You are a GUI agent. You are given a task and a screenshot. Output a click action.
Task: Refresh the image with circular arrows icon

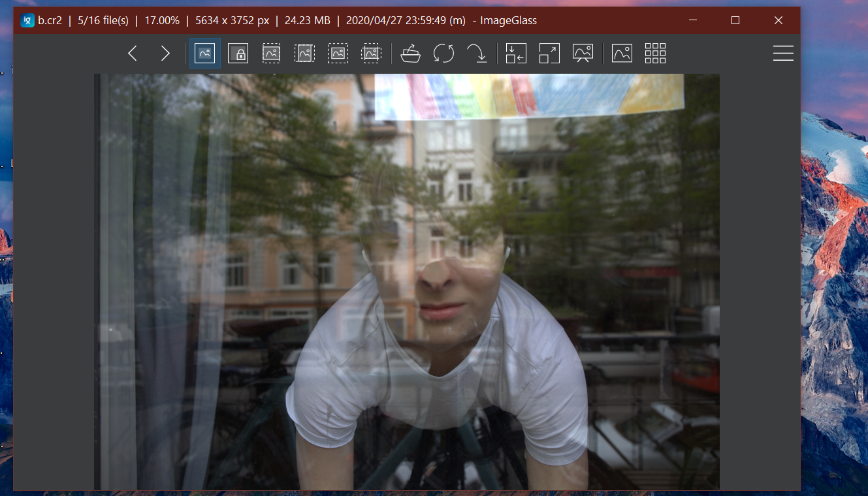pos(443,54)
